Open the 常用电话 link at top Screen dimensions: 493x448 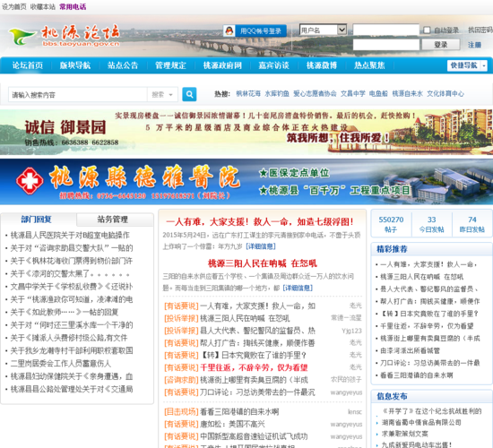pos(73,6)
